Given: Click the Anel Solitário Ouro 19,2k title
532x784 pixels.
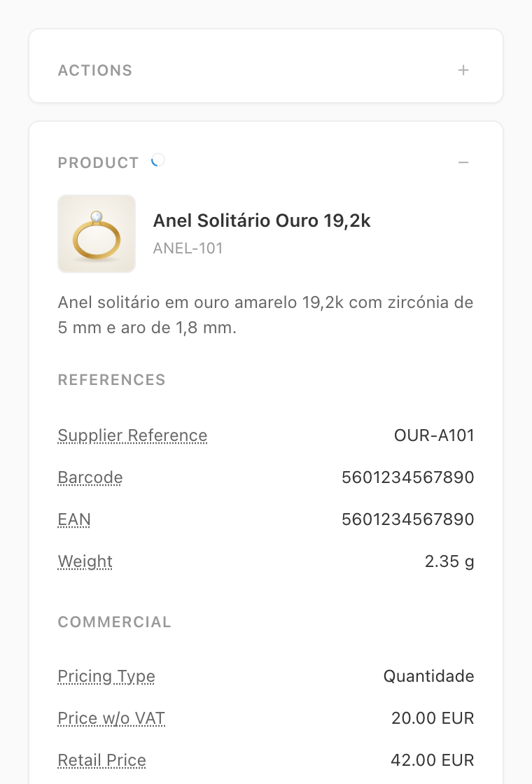Looking at the screenshot, I should 262,220.
